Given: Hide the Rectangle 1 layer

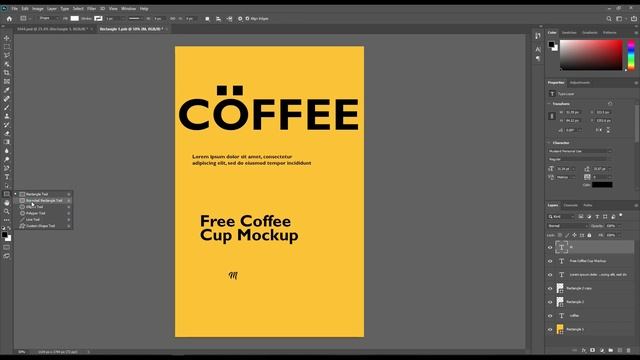Looking at the screenshot, I should (x=550, y=329).
